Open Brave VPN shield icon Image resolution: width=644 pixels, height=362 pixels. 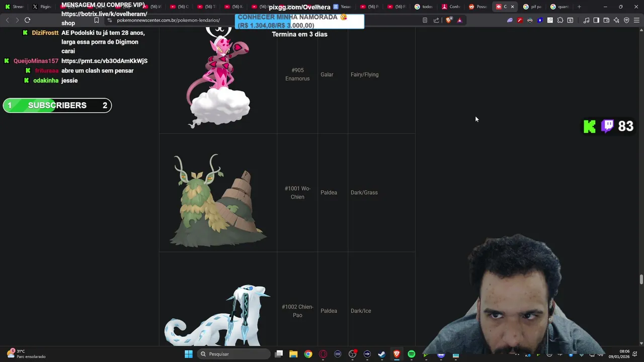pyautogui.click(x=626, y=20)
